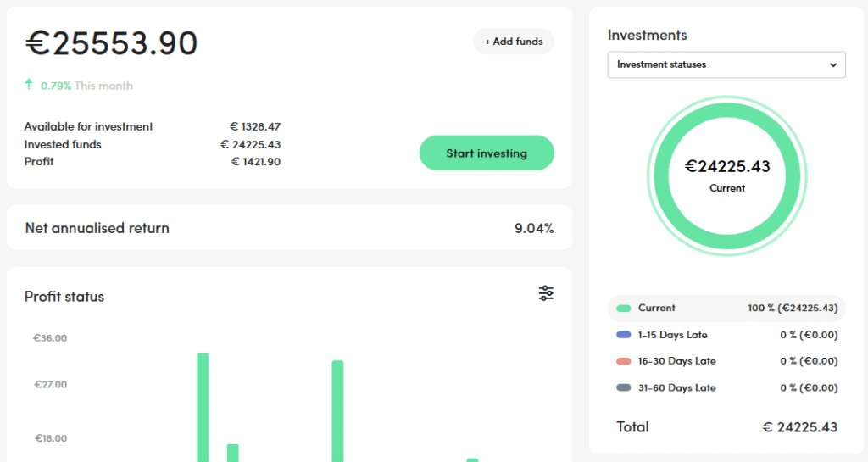Click the €24225.43 in donut center
The image size is (868, 462).
point(726,166)
